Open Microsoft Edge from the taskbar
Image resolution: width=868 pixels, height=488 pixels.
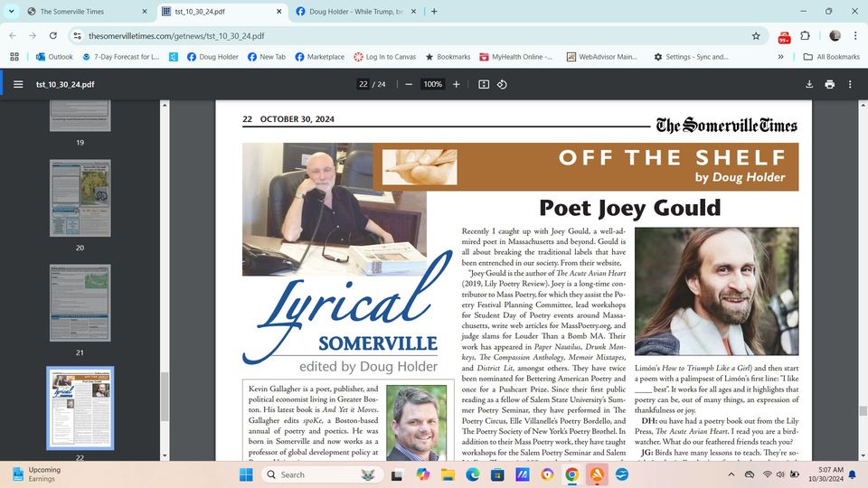click(472, 474)
